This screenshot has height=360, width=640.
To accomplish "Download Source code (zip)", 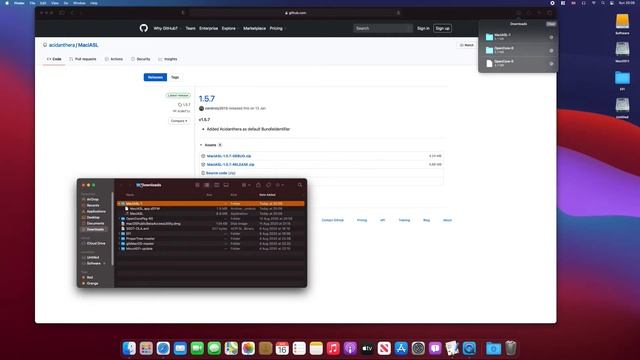I will pyautogui.click(x=220, y=173).
